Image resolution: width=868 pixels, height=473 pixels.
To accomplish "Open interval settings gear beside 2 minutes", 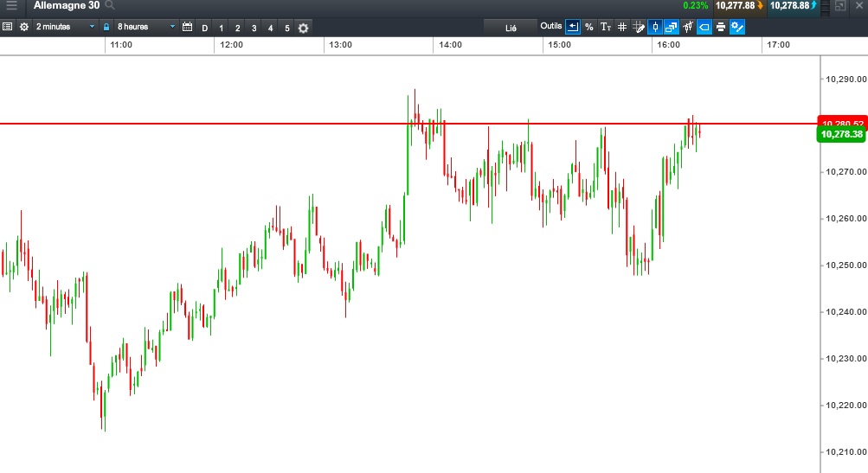I will pos(24,27).
